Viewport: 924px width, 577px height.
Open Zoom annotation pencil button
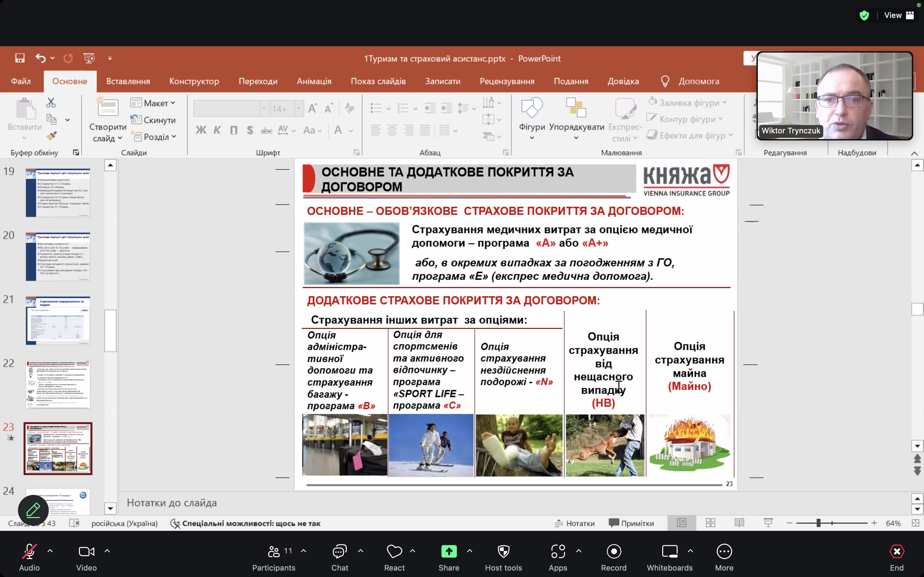[x=33, y=510]
